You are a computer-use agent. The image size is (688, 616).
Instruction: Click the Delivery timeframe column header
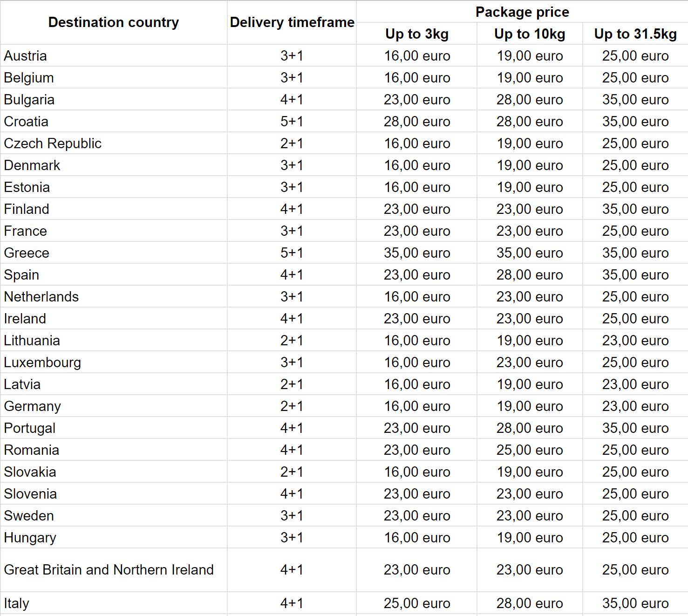[x=292, y=22]
